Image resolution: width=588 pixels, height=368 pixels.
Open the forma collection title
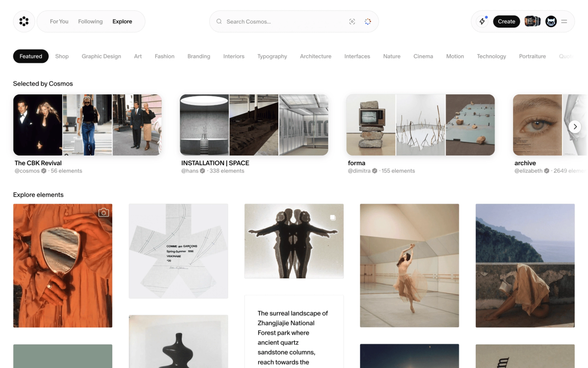click(x=357, y=163)
